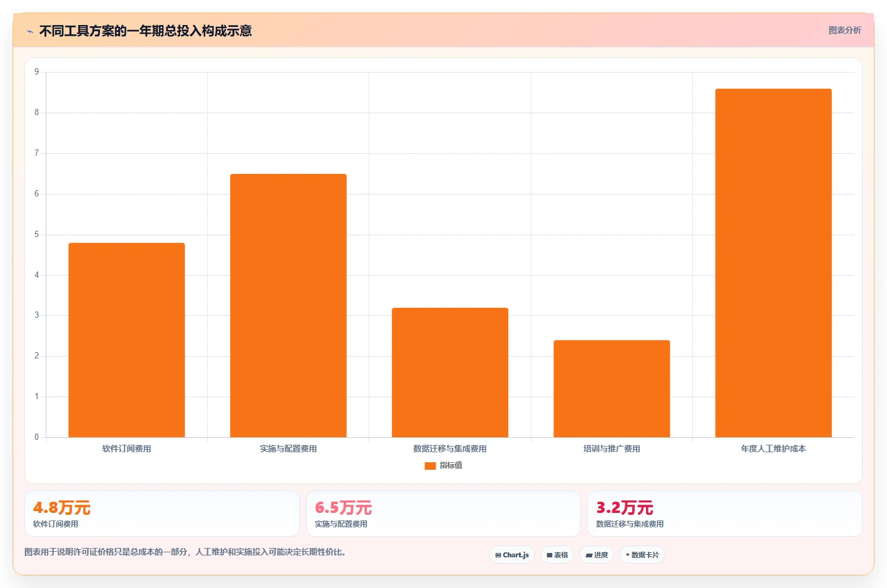Click the 培训与推广费用 axis label
This screenshot has width=887, height=588.
point(612,449)
